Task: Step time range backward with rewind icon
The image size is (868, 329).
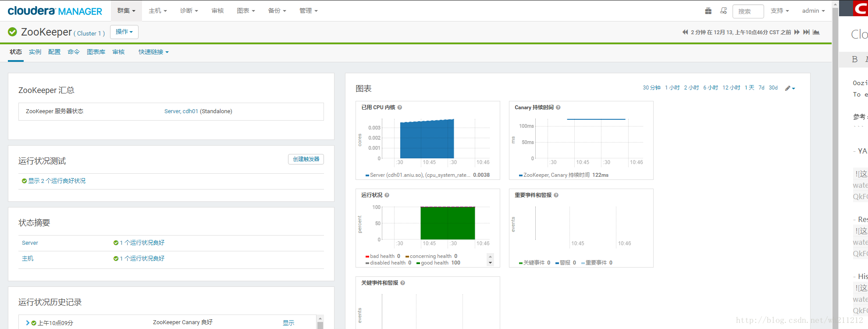Action: pyautogui.click(x=685, y=32)
